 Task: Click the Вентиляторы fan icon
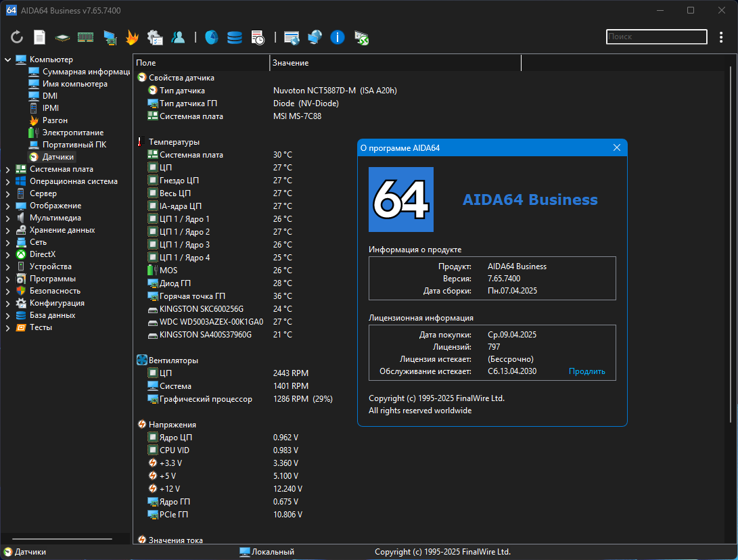point(142,360)
